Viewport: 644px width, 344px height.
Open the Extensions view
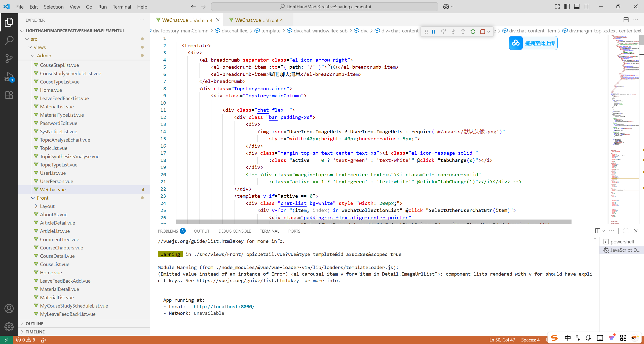click(9, 95)
